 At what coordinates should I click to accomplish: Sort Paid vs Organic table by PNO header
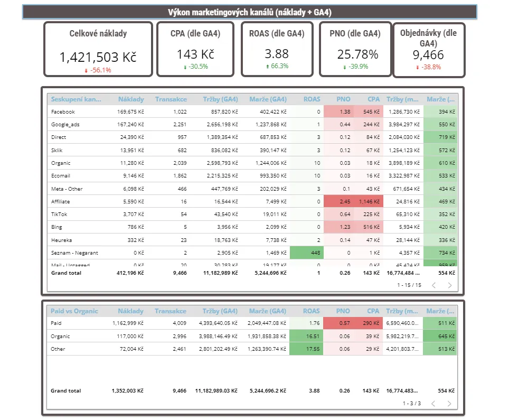(x=343, y=311)
